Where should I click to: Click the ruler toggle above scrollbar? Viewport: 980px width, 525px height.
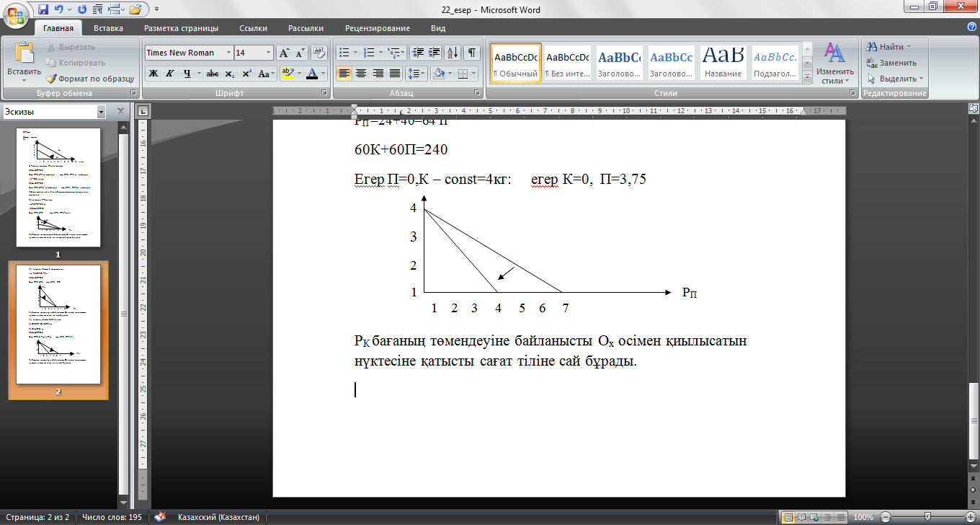point(972,109)
